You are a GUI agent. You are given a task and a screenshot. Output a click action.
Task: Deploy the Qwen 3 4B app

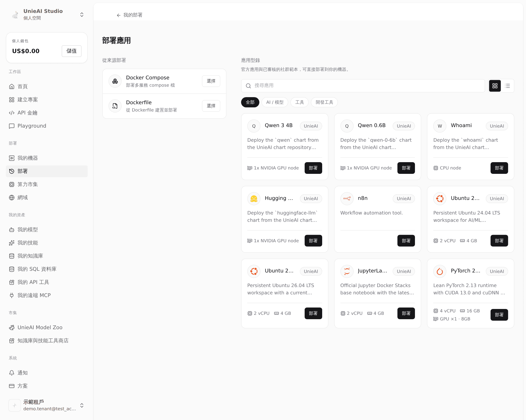click(313, 168)
